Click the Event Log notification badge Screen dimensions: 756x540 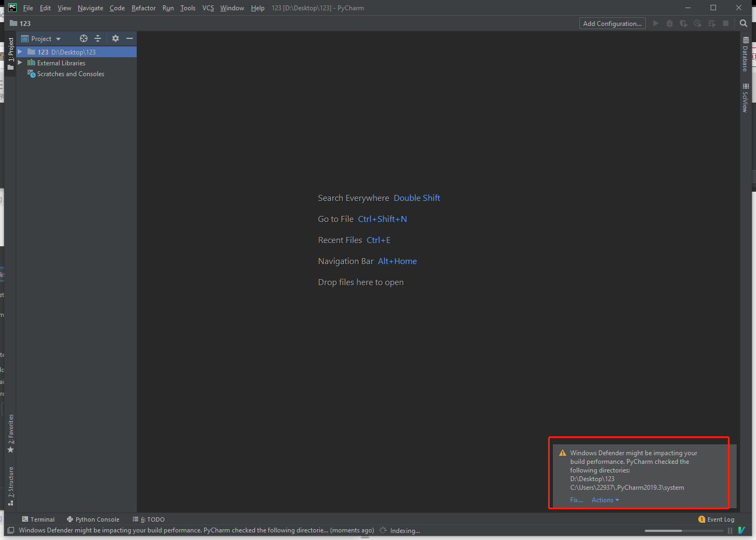[702, 519]
